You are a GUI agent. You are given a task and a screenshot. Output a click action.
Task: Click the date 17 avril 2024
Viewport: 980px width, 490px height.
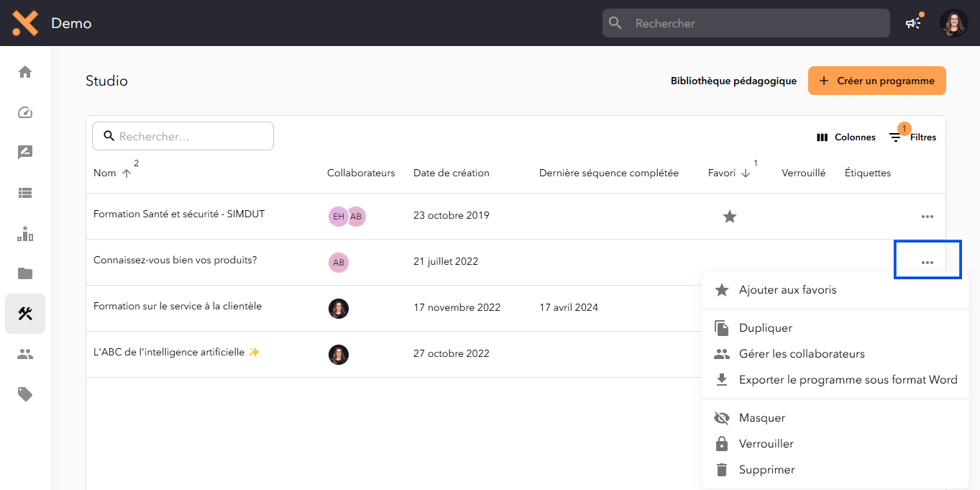(569, 307)
